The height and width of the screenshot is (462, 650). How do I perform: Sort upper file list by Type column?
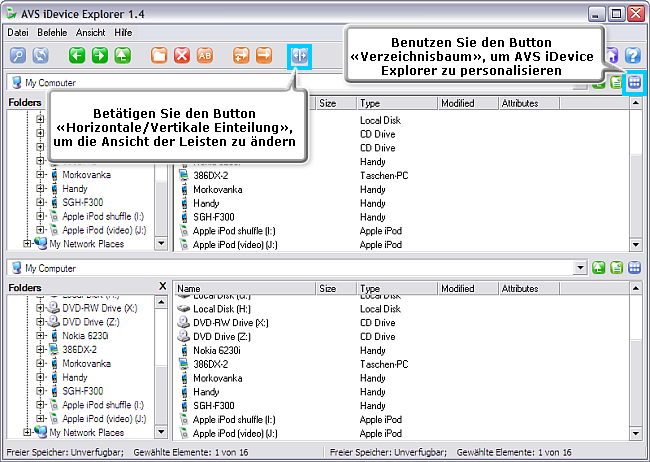[397, 103]
